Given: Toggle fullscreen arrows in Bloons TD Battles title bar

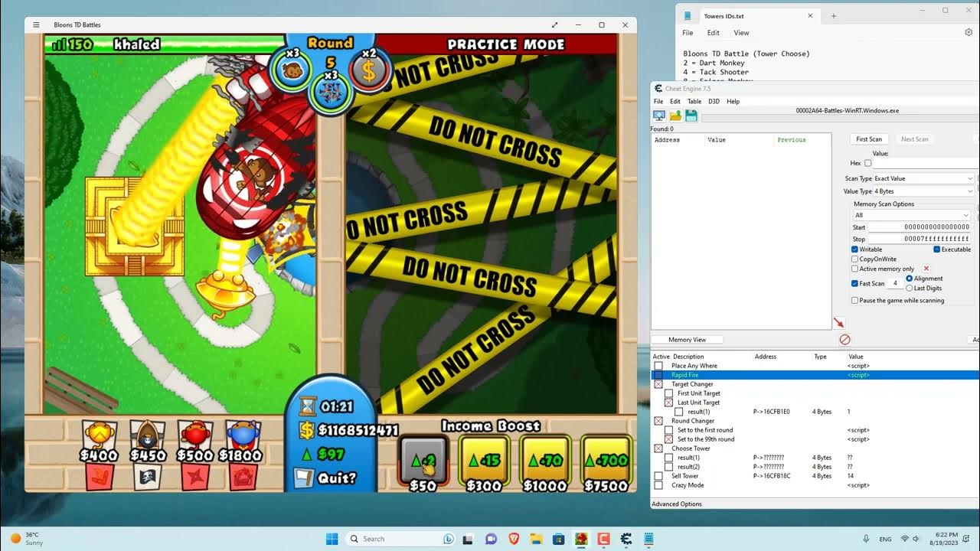Looking at the screenshot, I should pyautogui.click(x=555, y=24).
